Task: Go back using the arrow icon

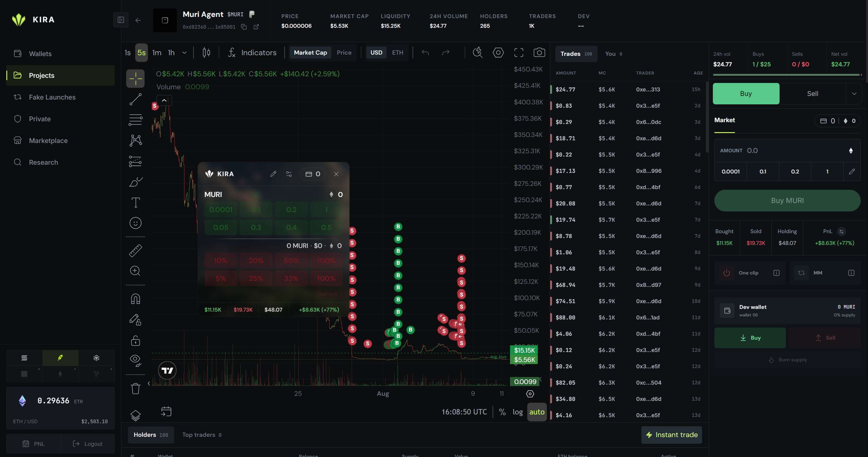Action: point(138,21)
